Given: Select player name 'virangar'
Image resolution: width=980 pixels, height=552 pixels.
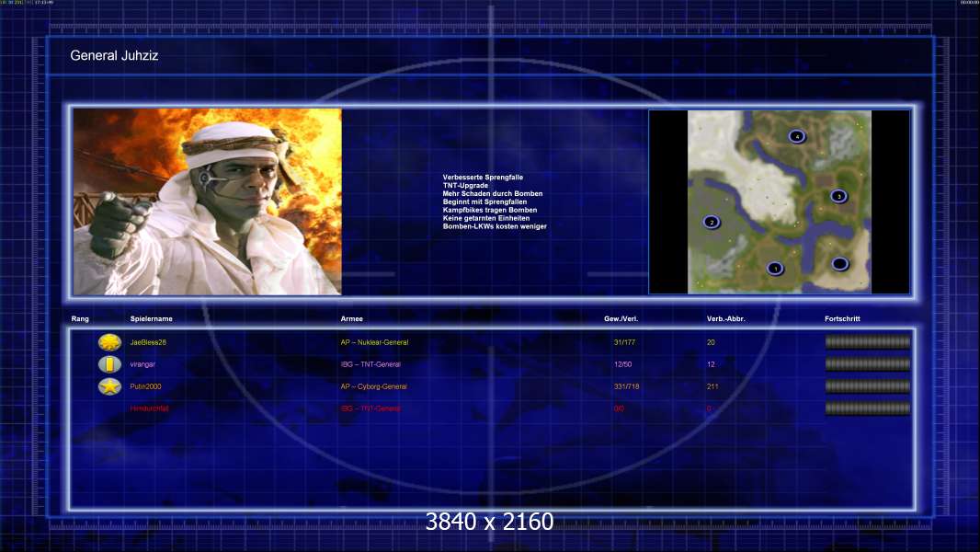Looking at the screenshot, I should [142, 364].
